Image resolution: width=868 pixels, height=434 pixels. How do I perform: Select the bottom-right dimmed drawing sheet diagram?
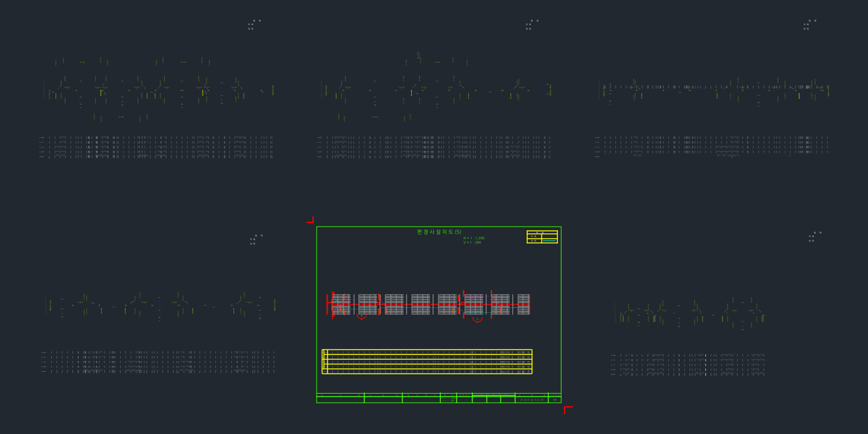(x=689, y=313)
